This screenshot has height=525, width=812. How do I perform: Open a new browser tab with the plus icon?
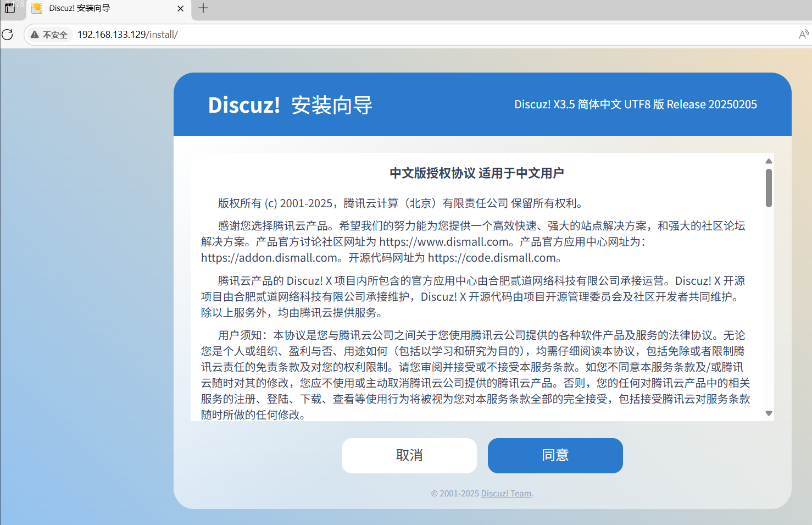(x=203, y=8)
